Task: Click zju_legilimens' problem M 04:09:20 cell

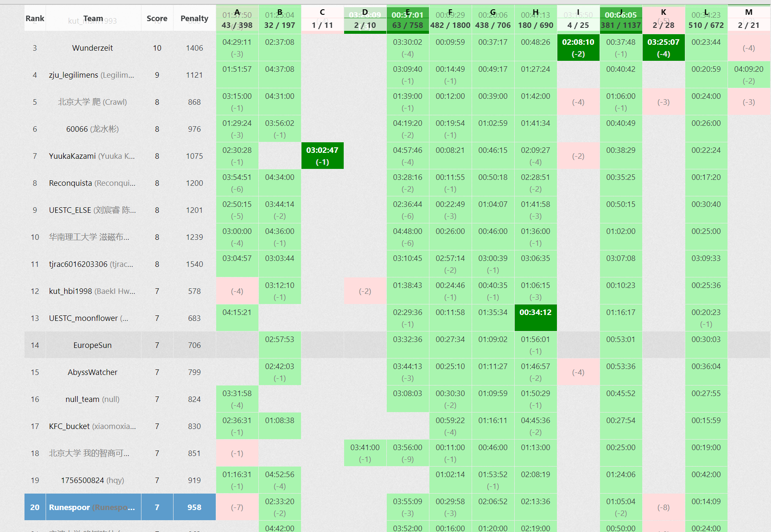Action: pyautogui.click(x=749, y=75)
